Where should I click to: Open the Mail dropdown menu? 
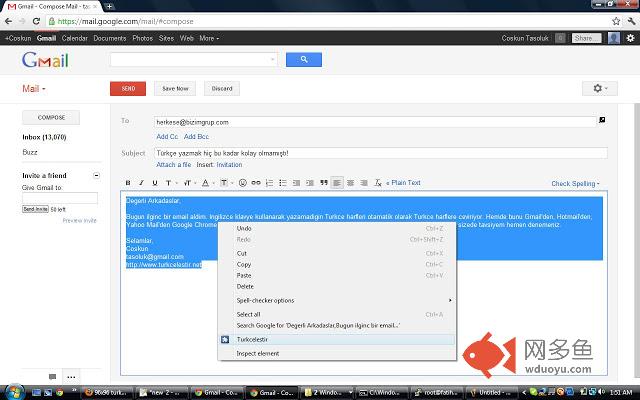[33, 89]
